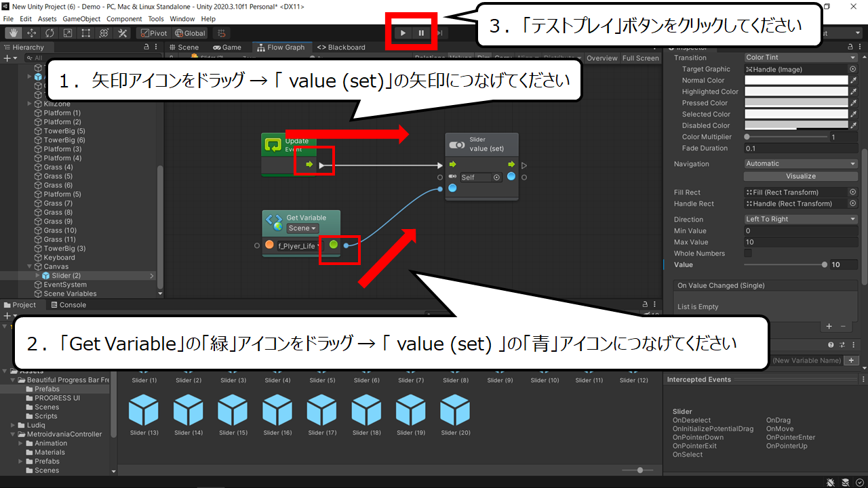Expand the Ludiq folder
This screenshot has height=488, width=868.
coord(13,425)
